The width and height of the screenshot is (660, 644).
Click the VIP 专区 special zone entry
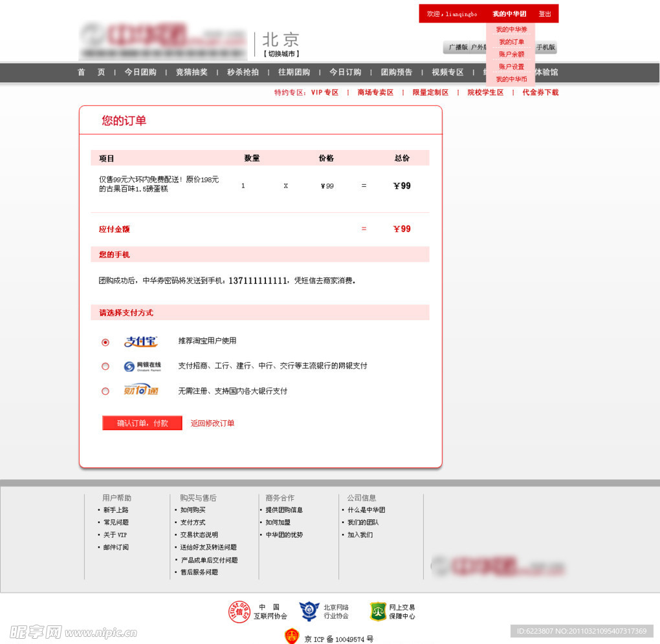click(x=324, y=92)
